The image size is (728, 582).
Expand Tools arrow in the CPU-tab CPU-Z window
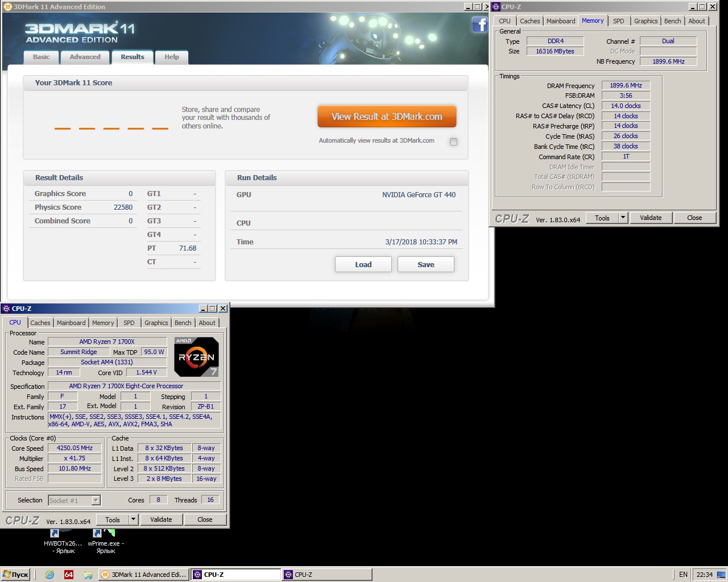pyautogui.click(x=133, y=519)
